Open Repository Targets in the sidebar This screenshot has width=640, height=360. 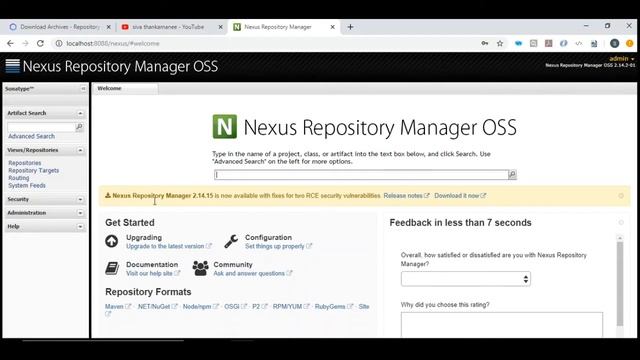(x=33, y=170)
